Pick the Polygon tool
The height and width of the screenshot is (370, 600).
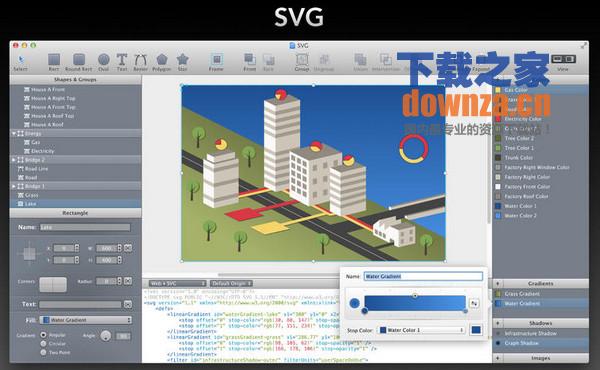tap(162, 62)
